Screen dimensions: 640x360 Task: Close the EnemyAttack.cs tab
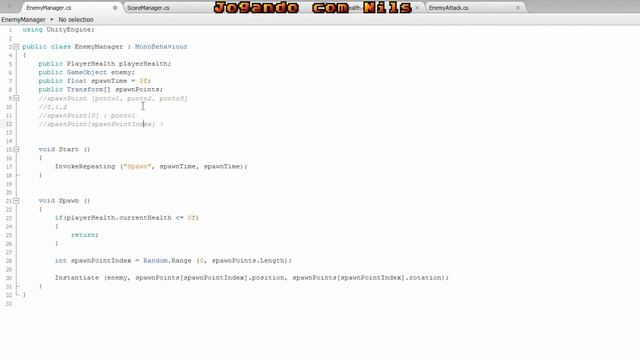tap(518, 8)
